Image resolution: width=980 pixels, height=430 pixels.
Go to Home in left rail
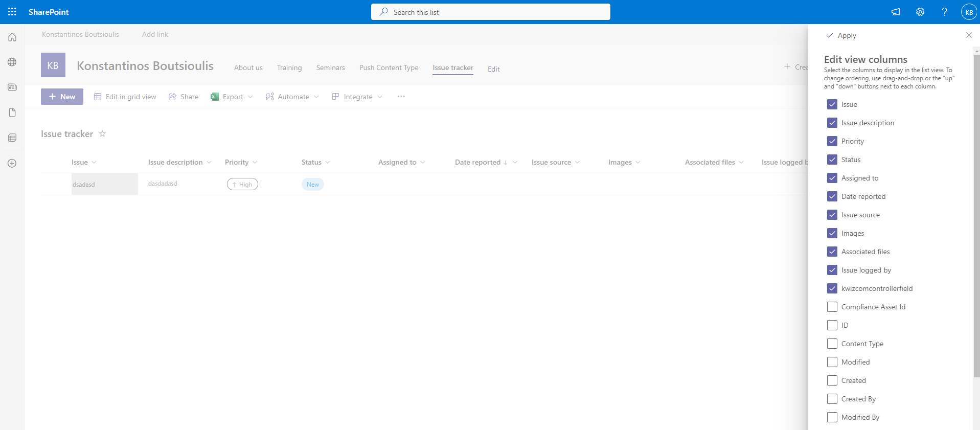(x=12, y=37)
